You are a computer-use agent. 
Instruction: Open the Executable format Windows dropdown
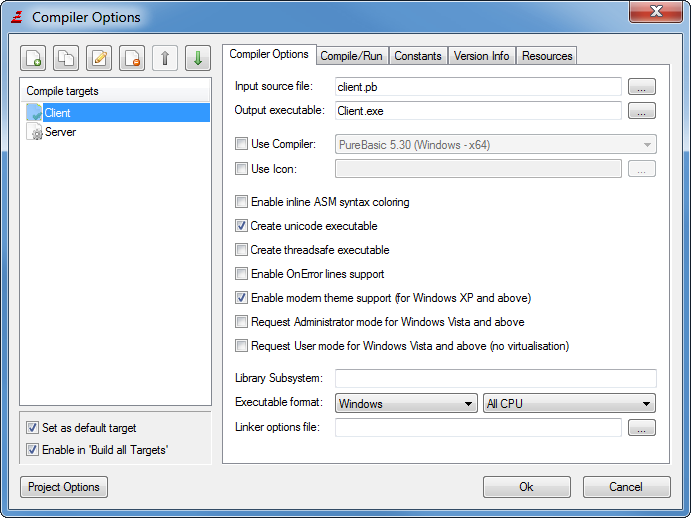tap(406, 404)
